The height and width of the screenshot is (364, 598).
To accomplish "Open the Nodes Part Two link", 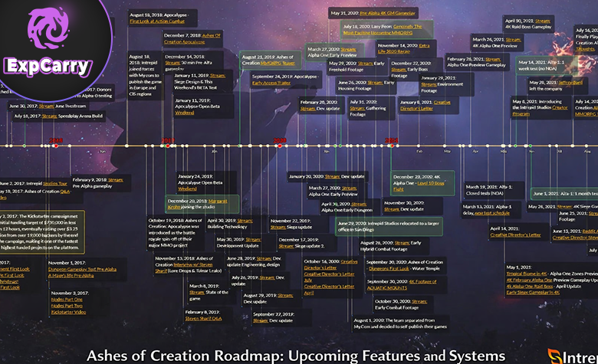I will tap(67, 306).
